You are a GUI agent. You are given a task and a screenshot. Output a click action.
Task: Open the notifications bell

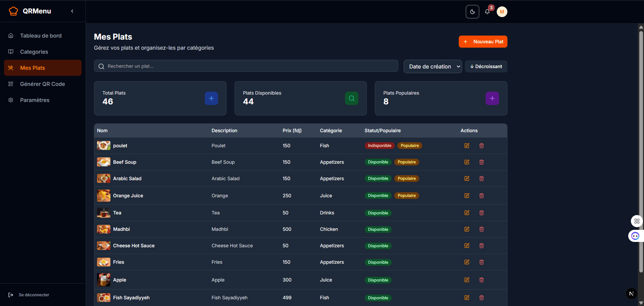[x=487, y=12]
